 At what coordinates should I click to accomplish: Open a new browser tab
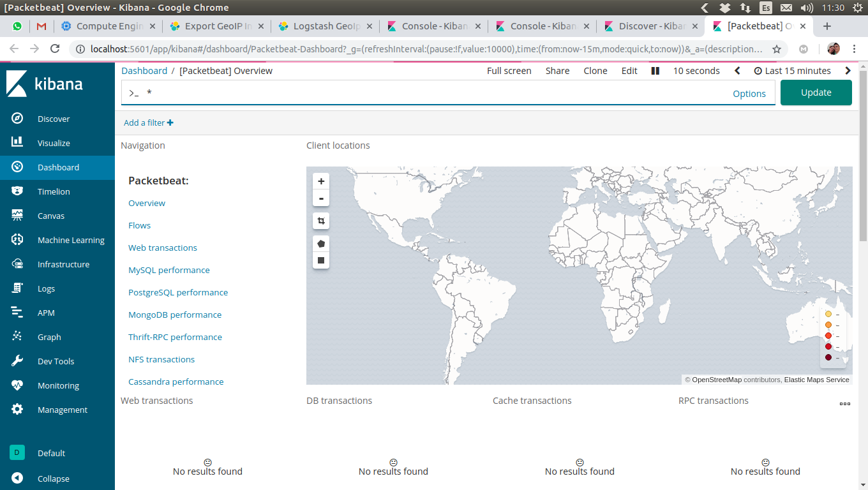(x=827, y=26)
